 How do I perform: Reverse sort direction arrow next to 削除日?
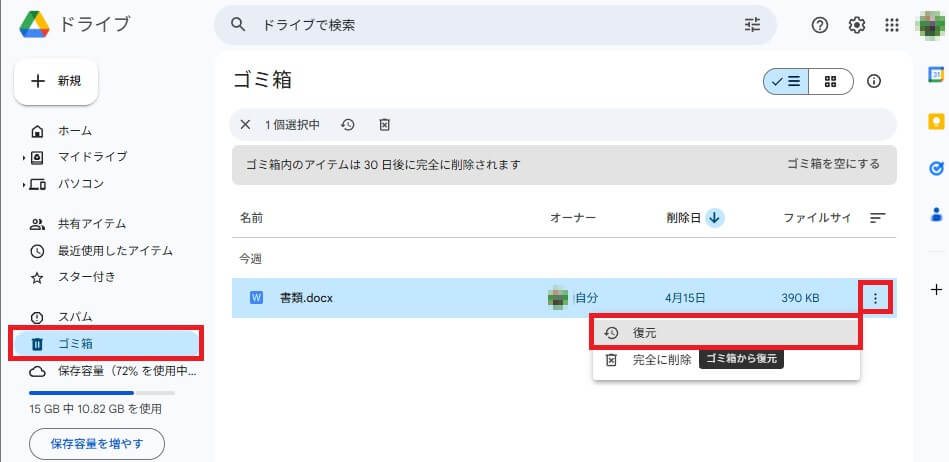click(x=715, y=217)
